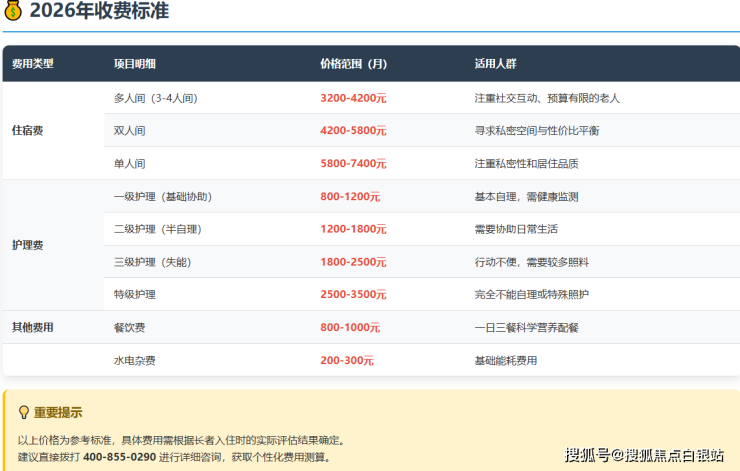Click the 价格范围（月） column header

[353, 63]
